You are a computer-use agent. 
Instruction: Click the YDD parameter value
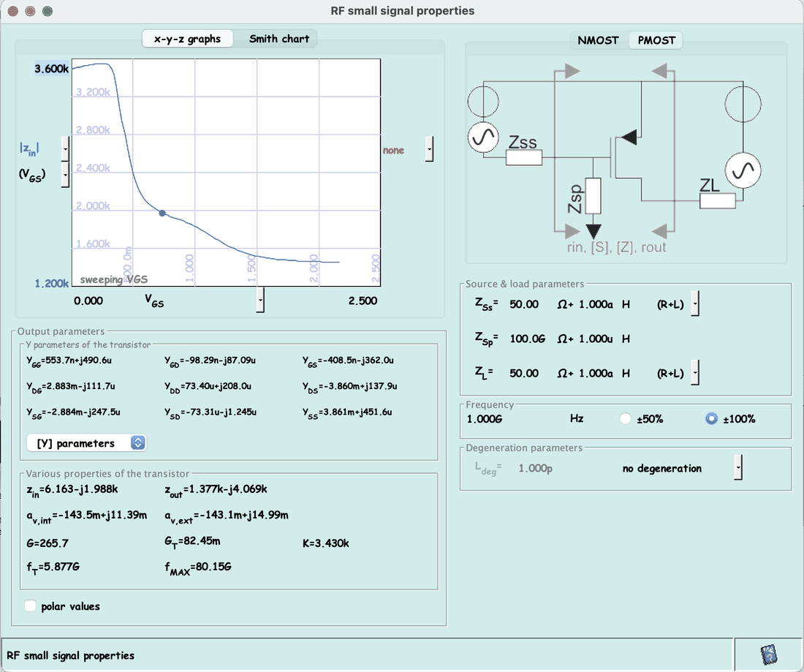click(x=208, y=386)
